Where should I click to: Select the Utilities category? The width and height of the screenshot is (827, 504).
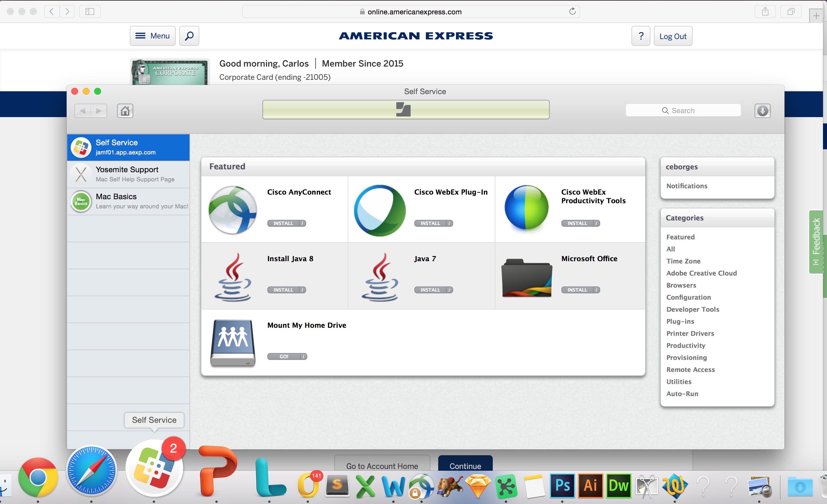679,382
